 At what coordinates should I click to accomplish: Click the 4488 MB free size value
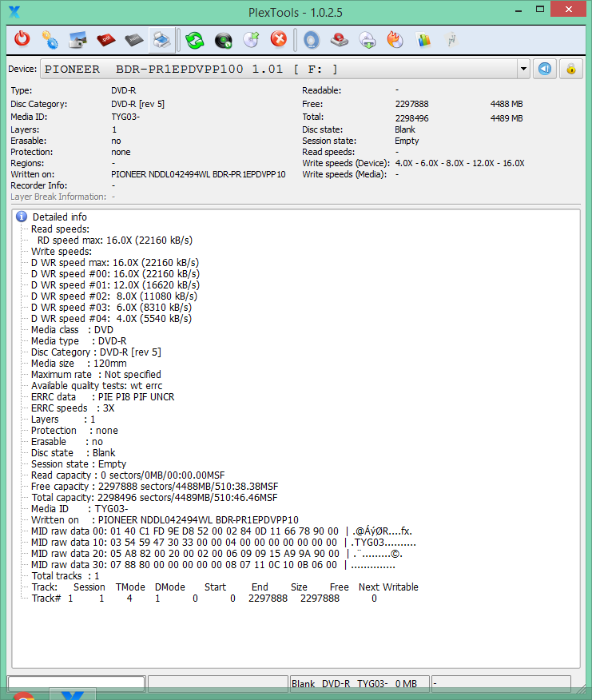[507, 104]
